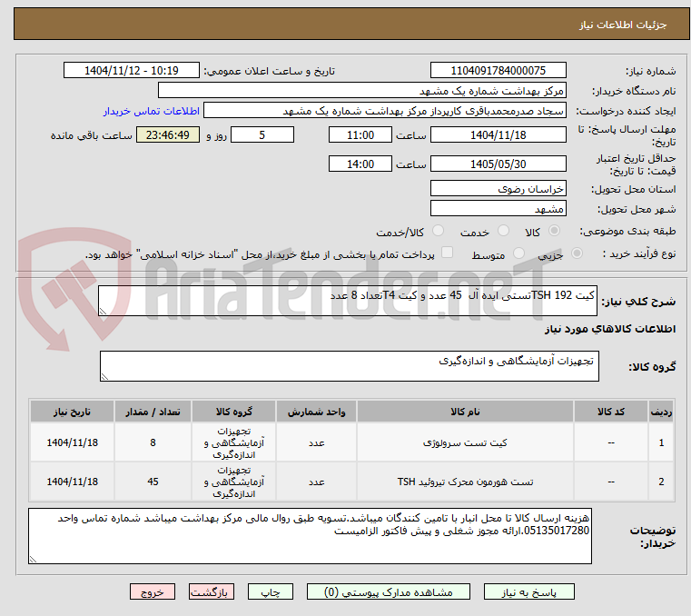
Task: Click the ردیف column header
Action: pos(661,412)
